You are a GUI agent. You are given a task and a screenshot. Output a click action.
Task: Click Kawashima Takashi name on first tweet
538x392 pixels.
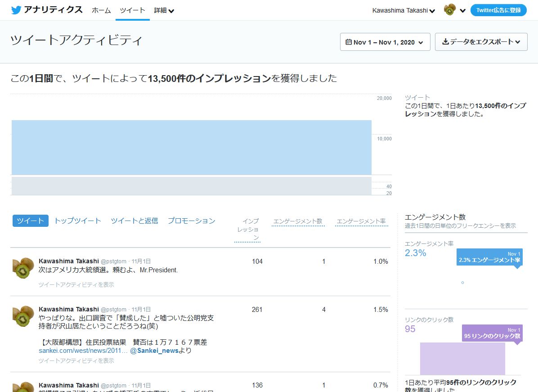(69, 261)
